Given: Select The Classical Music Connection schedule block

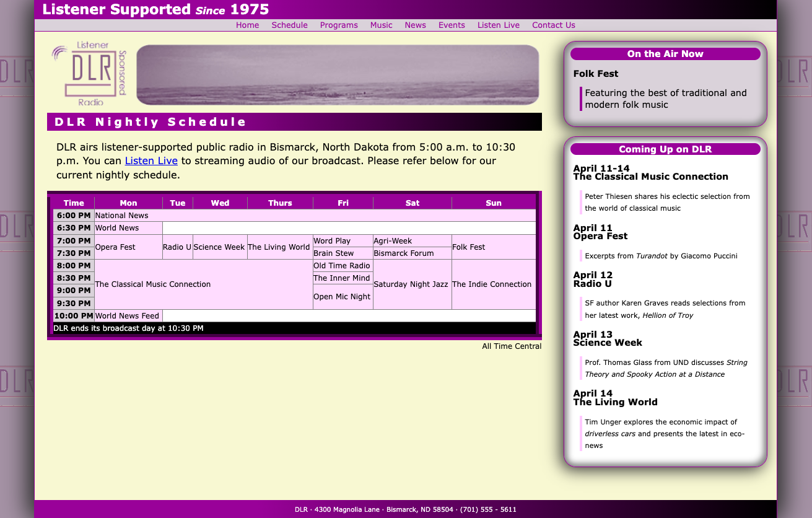Looking at the screenshot, I should 153,284.
